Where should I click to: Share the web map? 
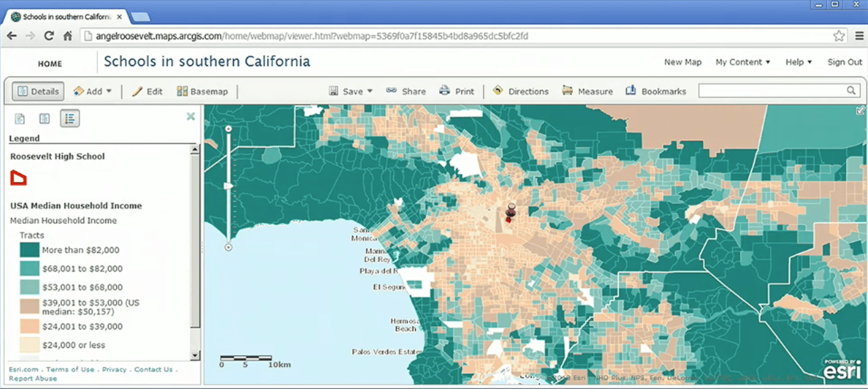pyautogui.click(x=405, y=91)
